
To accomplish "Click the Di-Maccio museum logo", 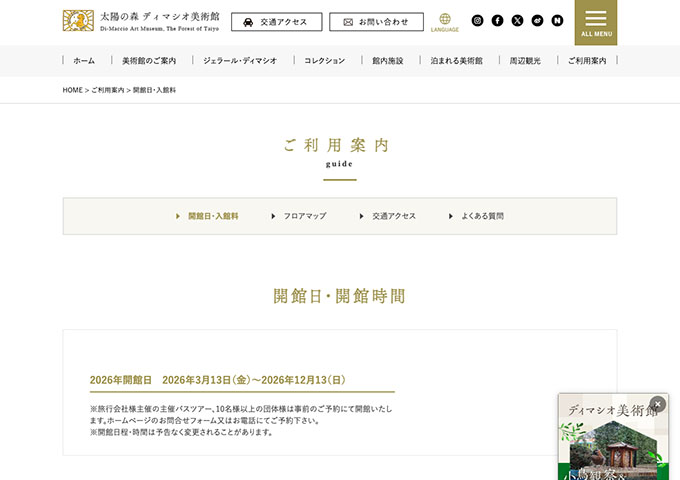I will pos(141,21).
